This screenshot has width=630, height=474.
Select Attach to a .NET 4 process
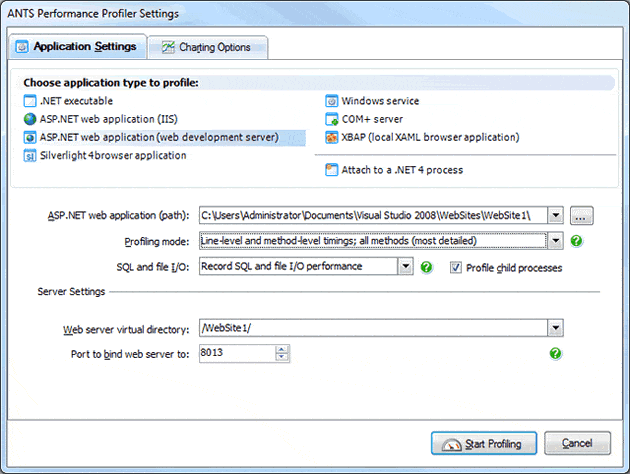(x=394, y=170)
